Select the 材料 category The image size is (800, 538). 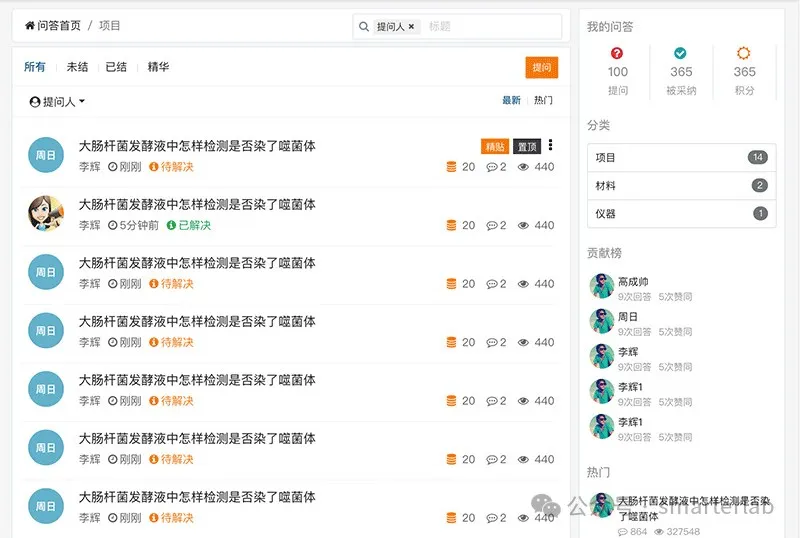(682, 186)
